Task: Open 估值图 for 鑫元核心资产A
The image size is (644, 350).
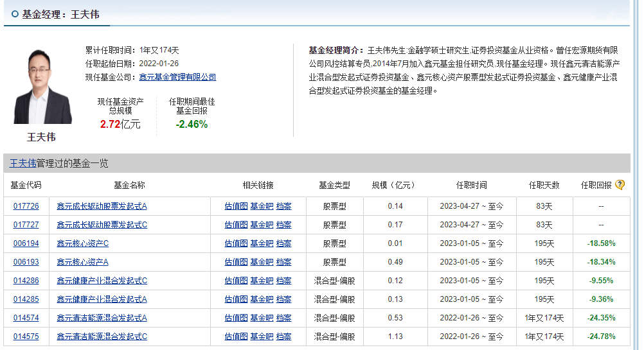Action: tap(236, 262)
